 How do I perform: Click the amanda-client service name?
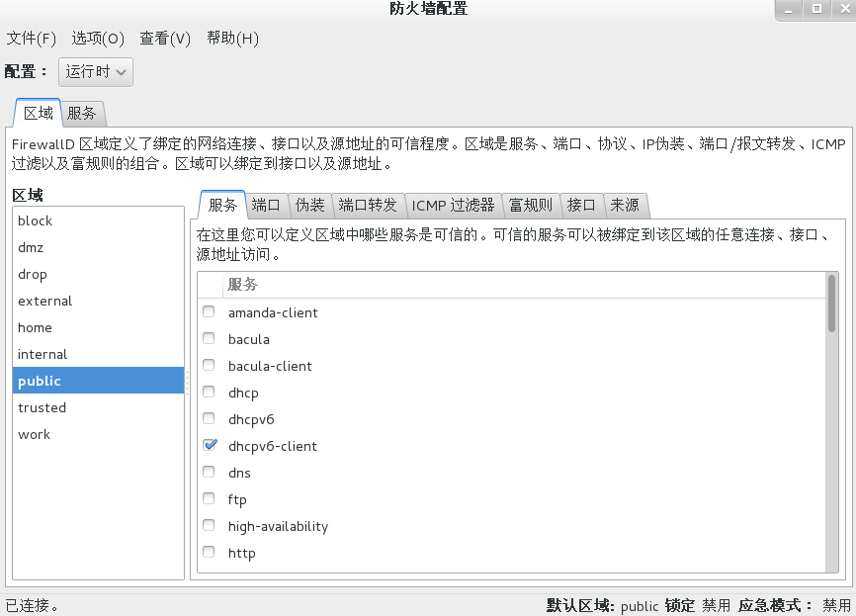click(x=273, y=312)
